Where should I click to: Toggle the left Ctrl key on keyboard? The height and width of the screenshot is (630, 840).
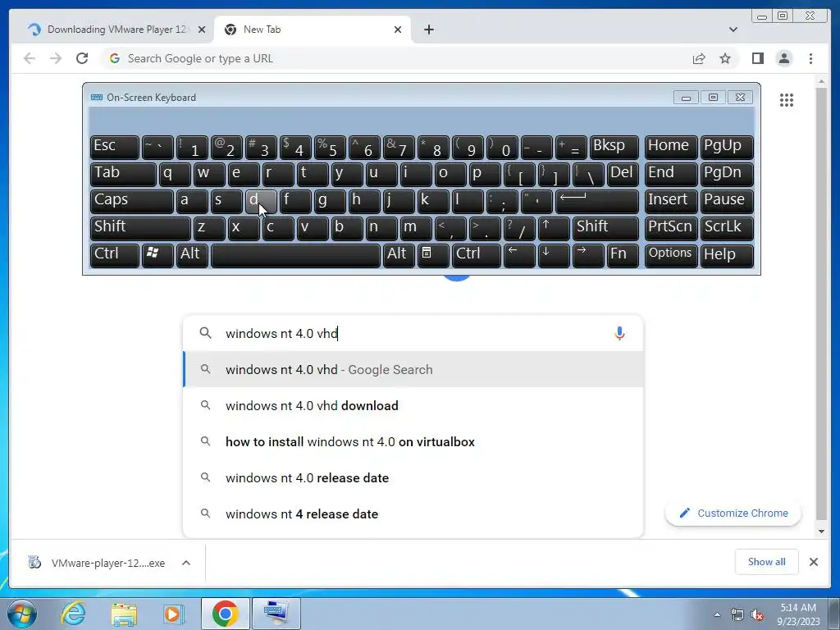point(115,255)
